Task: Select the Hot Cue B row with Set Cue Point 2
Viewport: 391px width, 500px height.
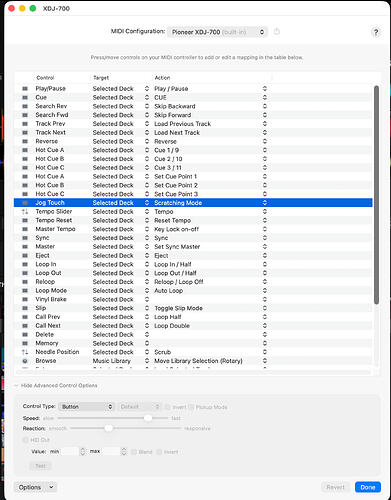Action: pos(193,185)
